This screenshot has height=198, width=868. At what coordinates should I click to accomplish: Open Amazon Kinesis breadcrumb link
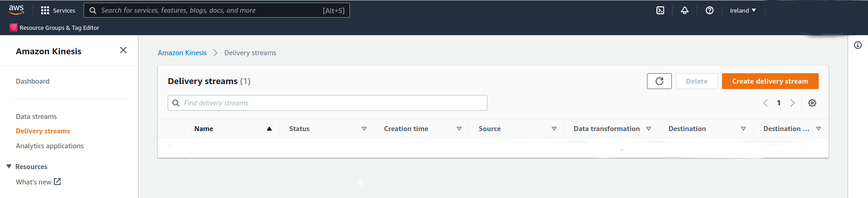point(182,53)
